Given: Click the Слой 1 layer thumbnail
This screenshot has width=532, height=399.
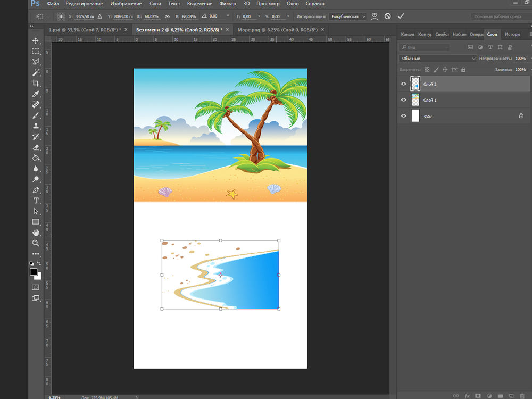Looking at the screenshot, I should [x=415, y=100].
